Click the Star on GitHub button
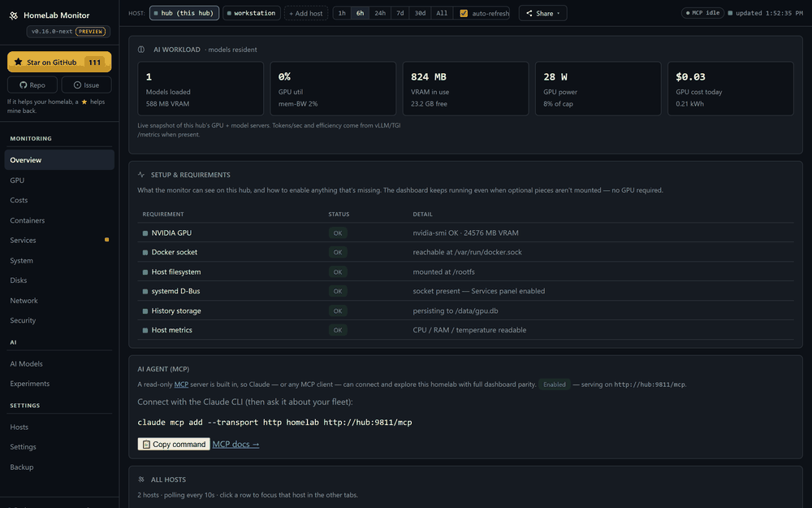 tap(59, 62)
